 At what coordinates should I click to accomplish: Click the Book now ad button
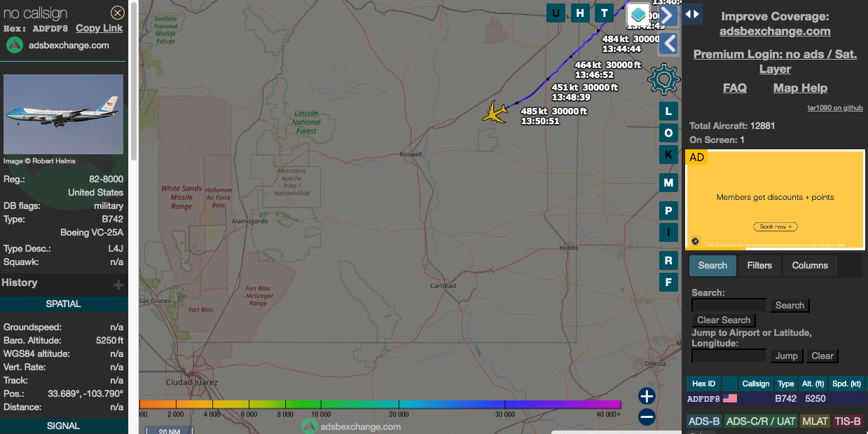tap(776, 226)
